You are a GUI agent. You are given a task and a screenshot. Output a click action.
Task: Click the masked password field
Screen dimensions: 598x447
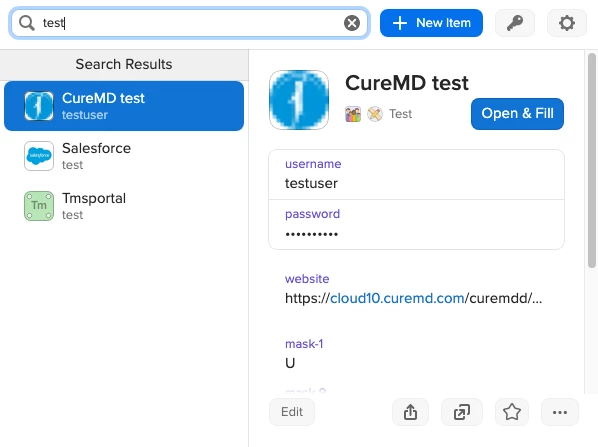pos(416,225)
